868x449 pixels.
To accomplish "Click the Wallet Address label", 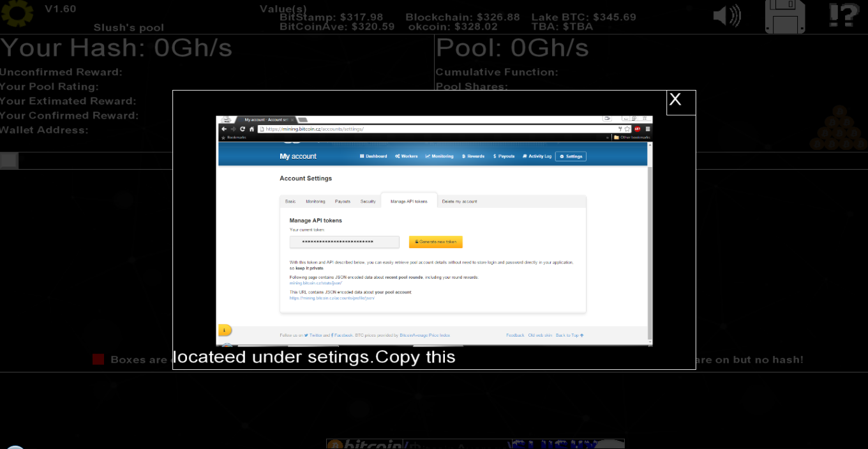I will tap(44, 130).
